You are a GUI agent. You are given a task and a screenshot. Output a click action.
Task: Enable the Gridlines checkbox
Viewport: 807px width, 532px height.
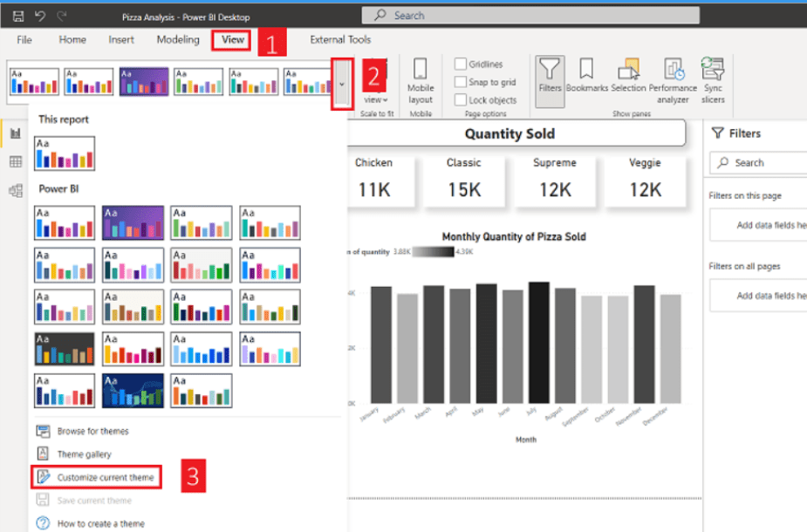[x=461, y=65]
